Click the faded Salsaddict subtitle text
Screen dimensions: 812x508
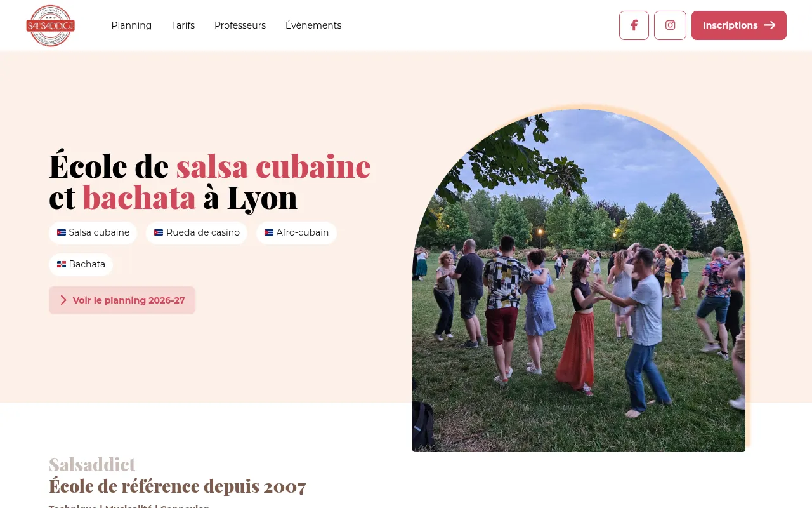click(x=92, y=465)
